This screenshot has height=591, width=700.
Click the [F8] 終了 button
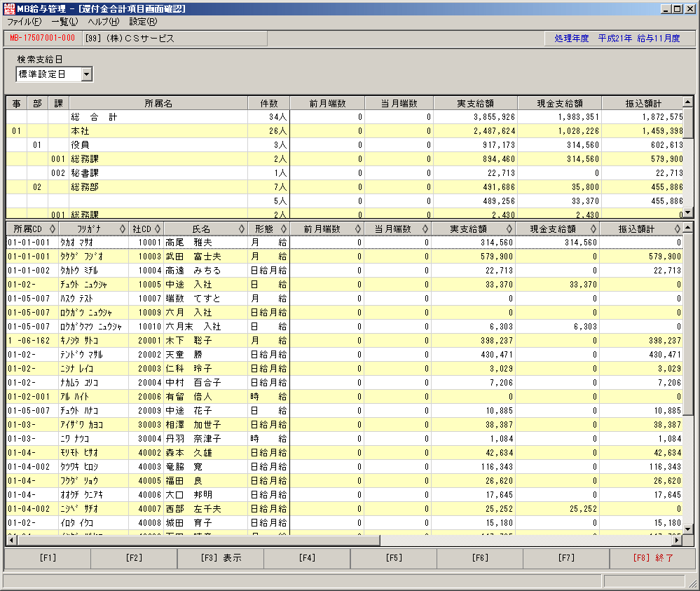pyautogui.click(x=652, y=558)
